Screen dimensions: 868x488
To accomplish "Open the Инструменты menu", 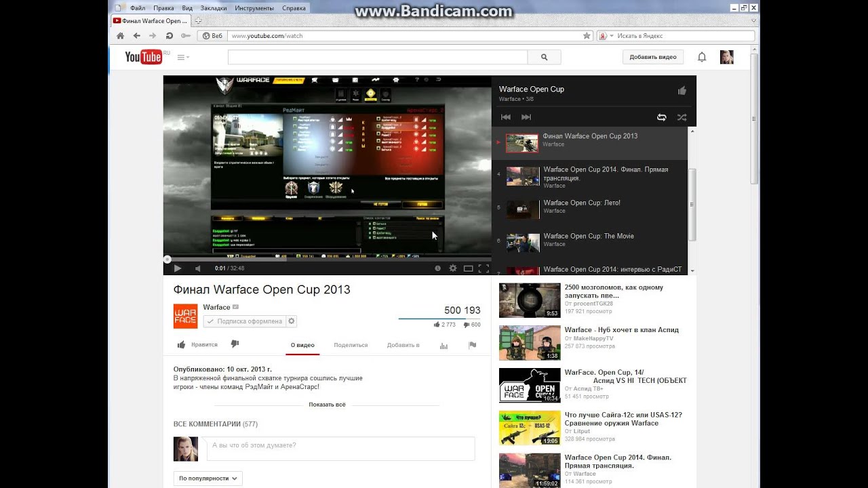I will (254, 8).
